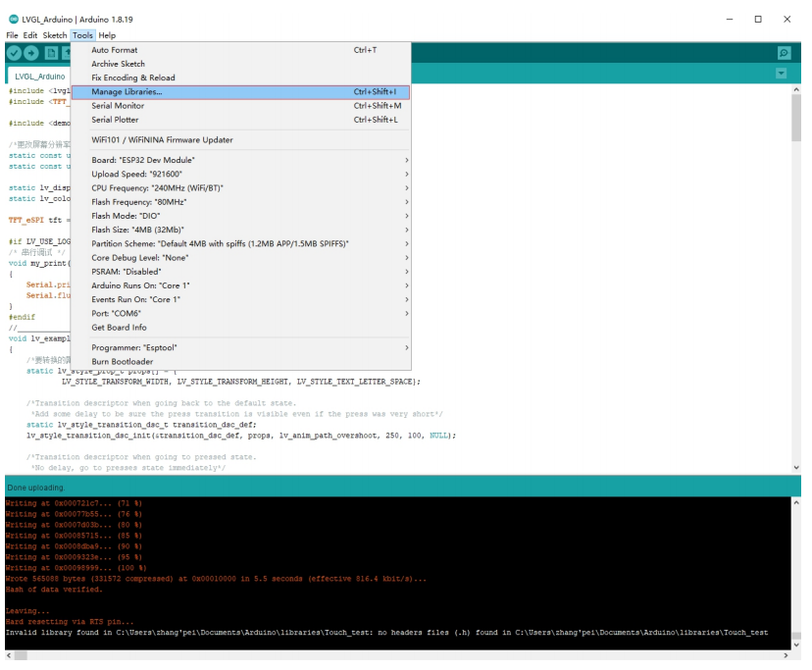812x670 pixels.
Task: Open Serial Plotter from the menu
Action: tap(115, 120)
